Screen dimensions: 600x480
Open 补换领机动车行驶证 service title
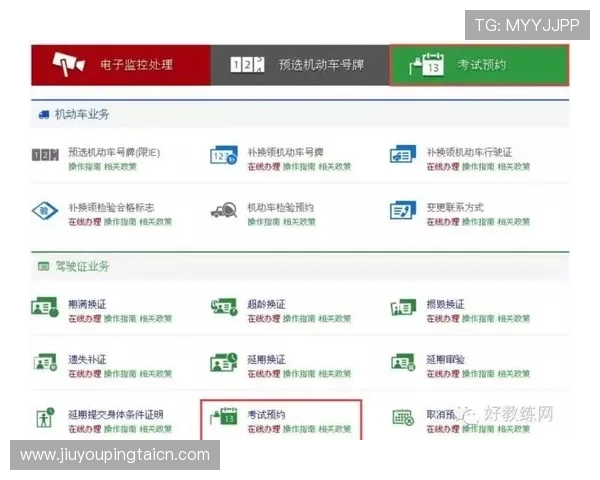coord(469,152)
